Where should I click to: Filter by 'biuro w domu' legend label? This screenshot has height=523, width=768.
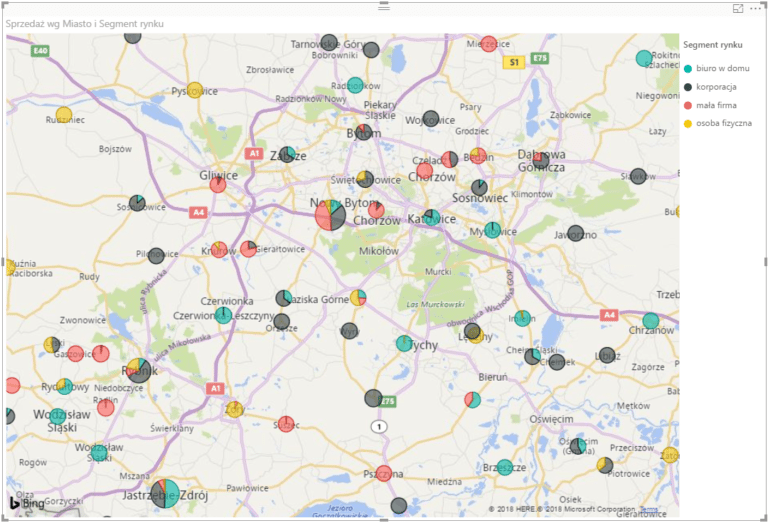[722, 68]
